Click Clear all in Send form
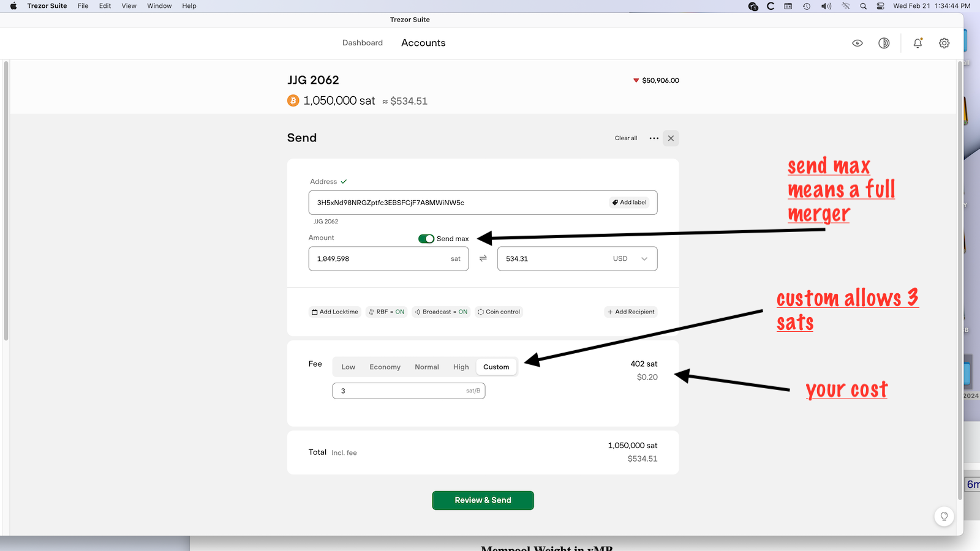Viewport: 980px width, 551px height. (x=626, y=138)
